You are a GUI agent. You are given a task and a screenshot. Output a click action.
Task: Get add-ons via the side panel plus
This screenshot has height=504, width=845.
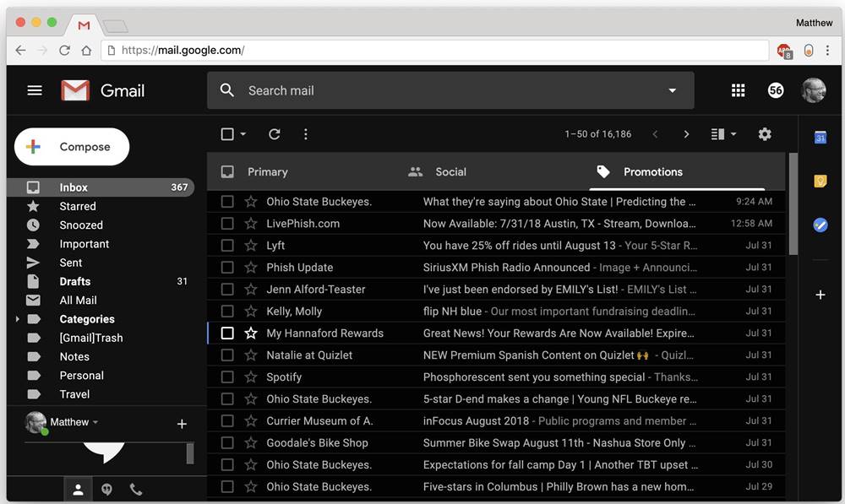click(x=820, y=295)
